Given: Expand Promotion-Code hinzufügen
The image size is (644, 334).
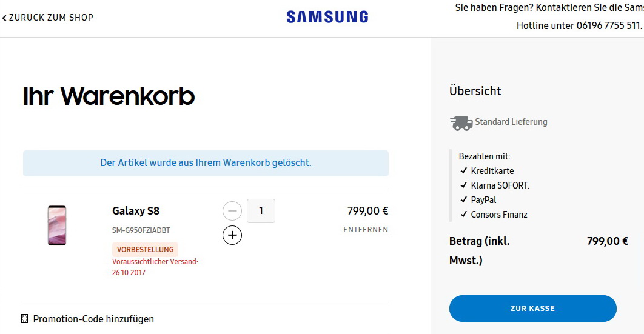Looking at the screenshot, I should click(93, 319).
